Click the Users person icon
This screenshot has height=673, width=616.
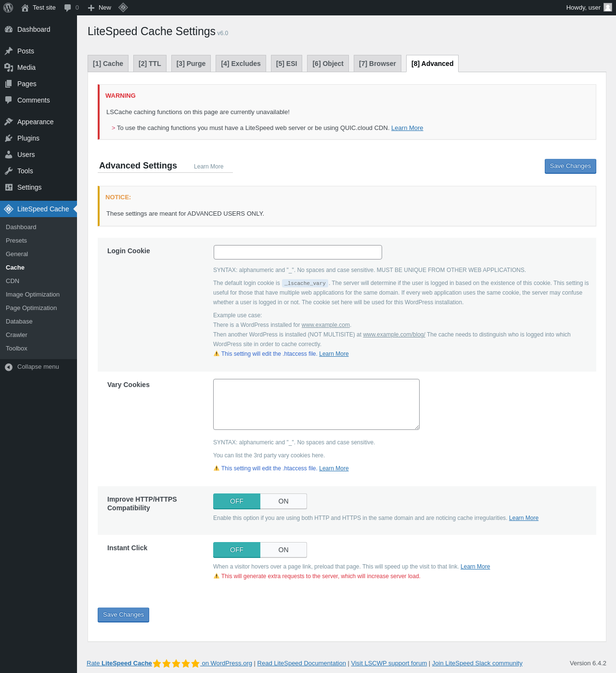[x=9, y=155]
